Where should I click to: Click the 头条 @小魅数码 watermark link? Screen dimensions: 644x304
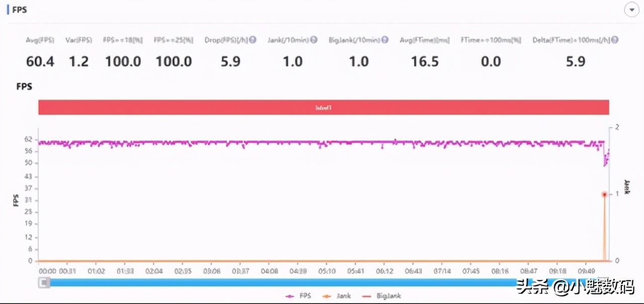(576, 287)
